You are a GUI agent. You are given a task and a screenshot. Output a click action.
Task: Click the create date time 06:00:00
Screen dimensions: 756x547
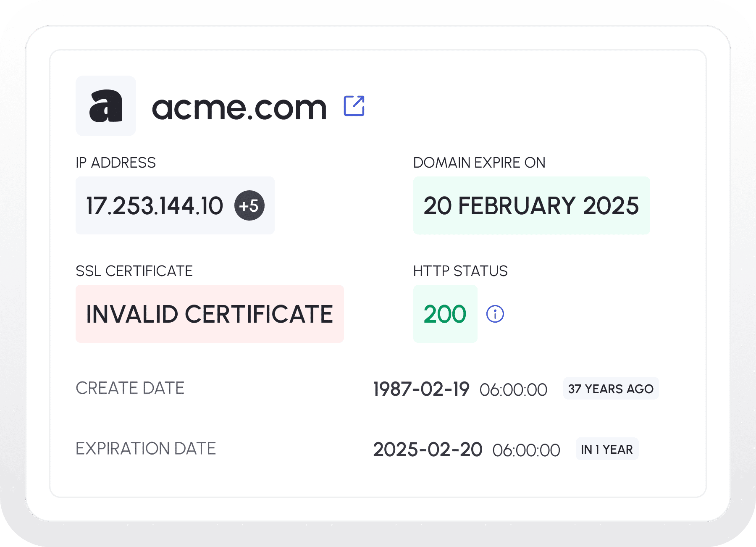[513, 390]
